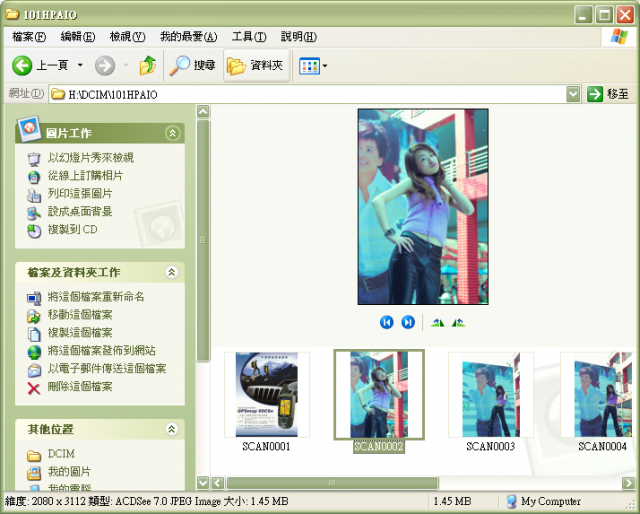Click 刪除這個檔案 delete link
Viewport: 640px width, 514px height.
(80, 387)
